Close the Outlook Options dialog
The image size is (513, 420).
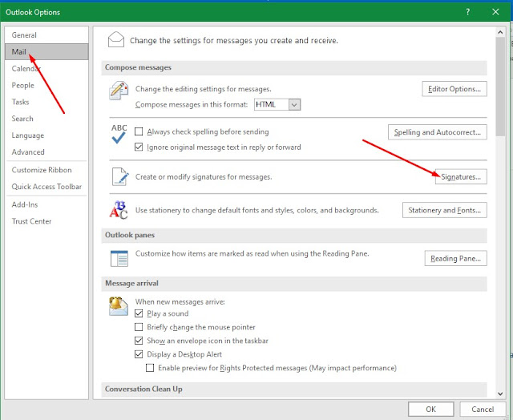495,12
